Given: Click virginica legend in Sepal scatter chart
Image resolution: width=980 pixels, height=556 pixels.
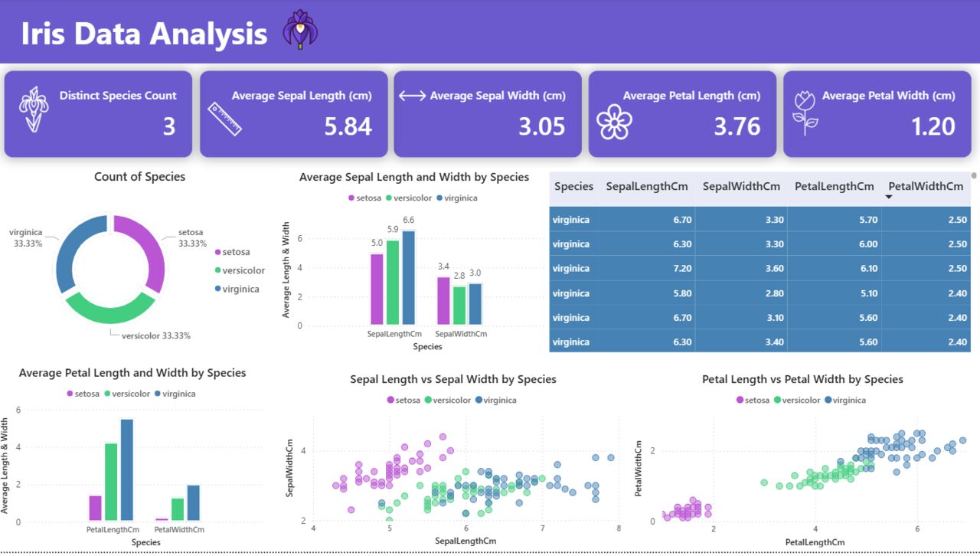Looking at the screenshot, I should (495, 400).
